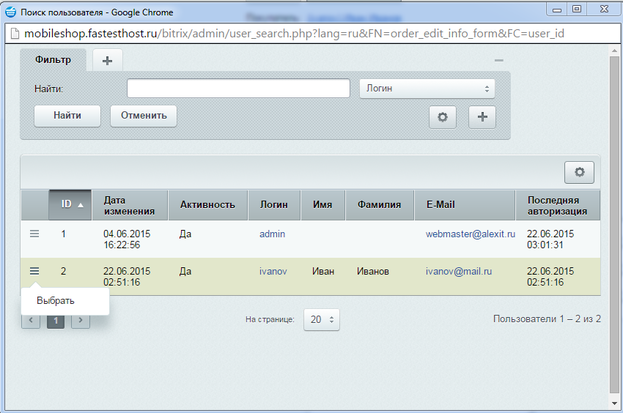Add a new filter tab with plus
Image resolution: width=623 pixels, height=413 pixels.
click(x=107, y=60)
